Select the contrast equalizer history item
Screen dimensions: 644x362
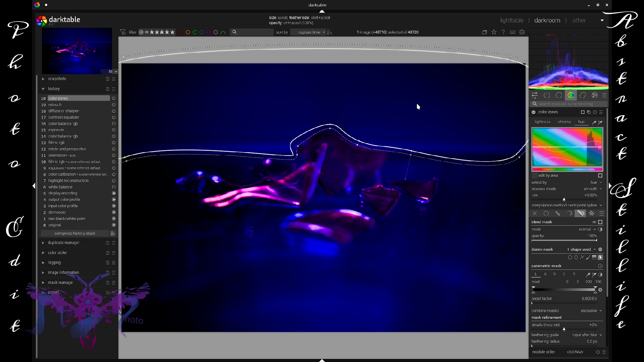coord(64,117)
